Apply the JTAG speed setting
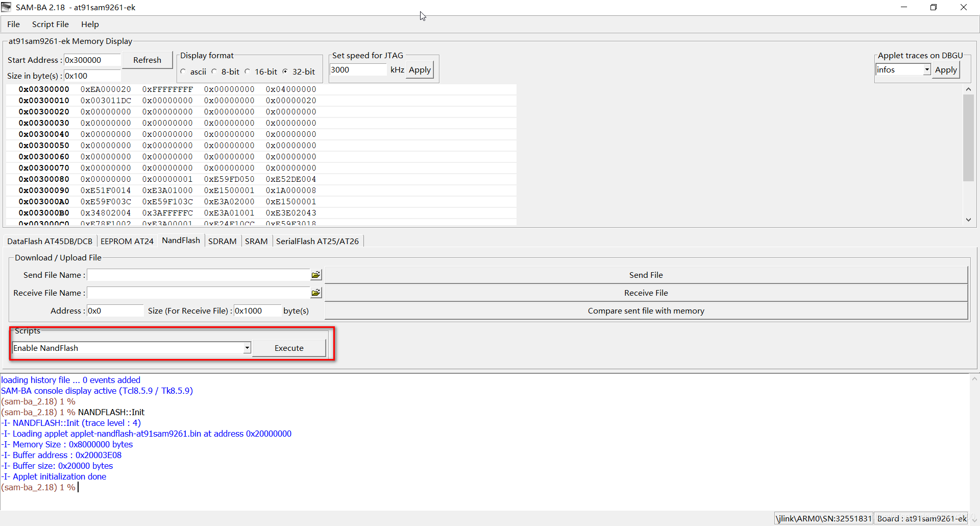 [x=420, y=70]
